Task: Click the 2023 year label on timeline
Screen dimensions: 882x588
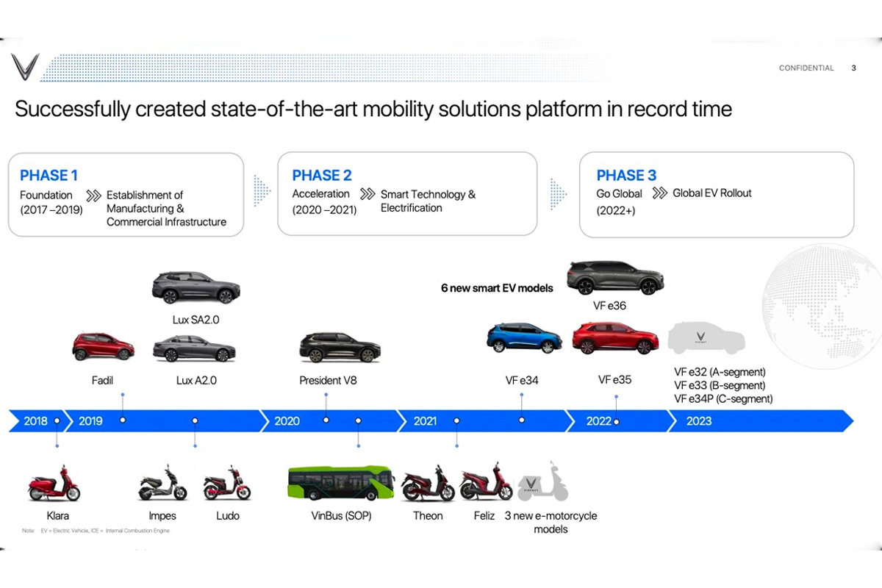Action: (x=698, y=421)
